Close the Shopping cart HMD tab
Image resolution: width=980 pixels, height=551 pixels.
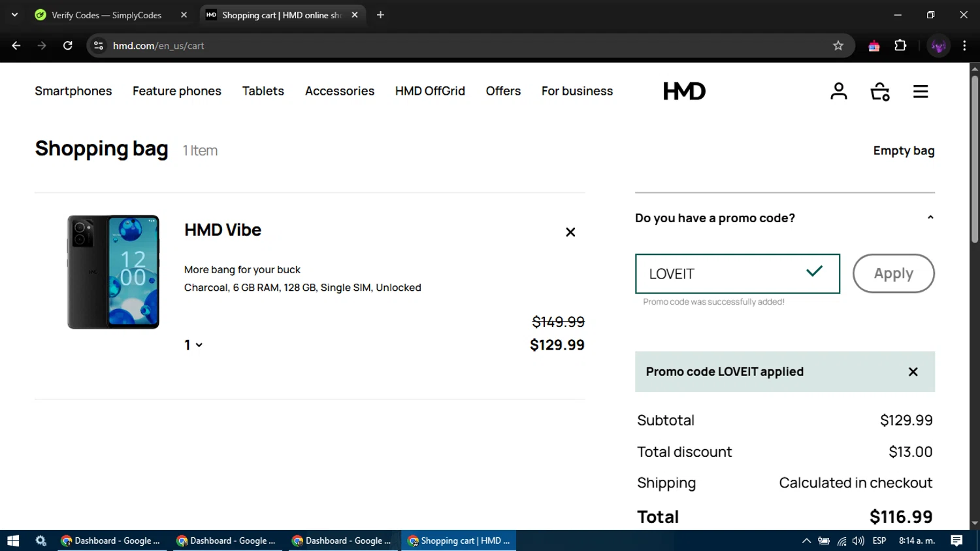click(x=355, y=15)
